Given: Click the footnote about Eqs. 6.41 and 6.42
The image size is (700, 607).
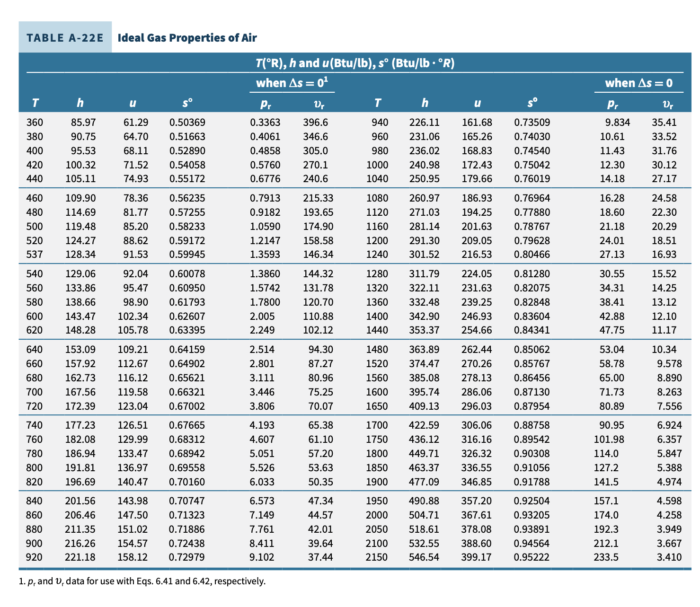Looking at the screenshot, I should pyautogui.click(x=142, y=581).
